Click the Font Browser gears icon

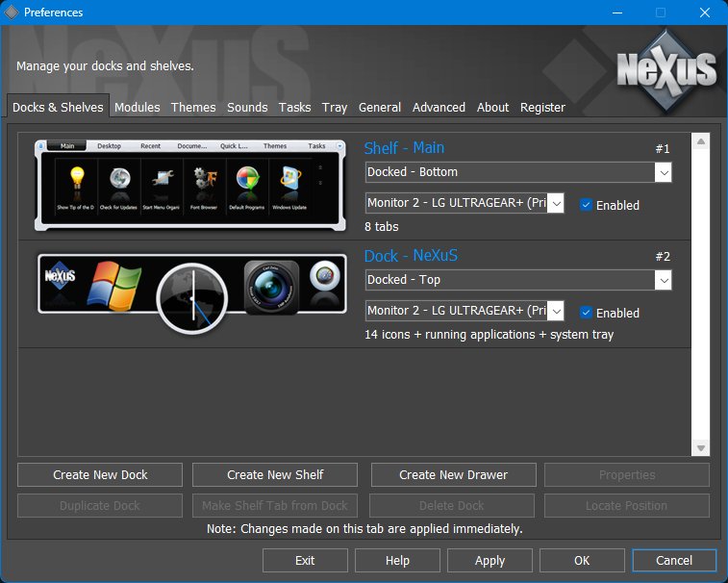click(204, 178)
